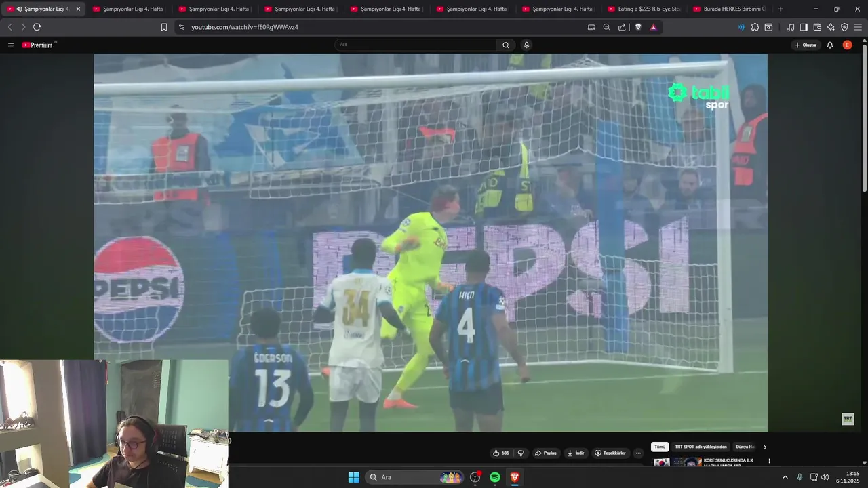Open the browser main hamburger menu
The height and width of the screenshot is (488, 868).
tap(858, 27)
